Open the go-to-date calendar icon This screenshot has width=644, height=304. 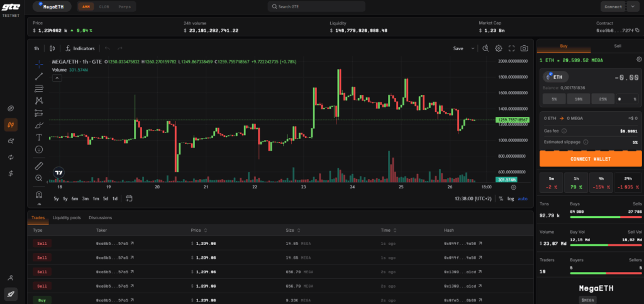coord(128,198)
